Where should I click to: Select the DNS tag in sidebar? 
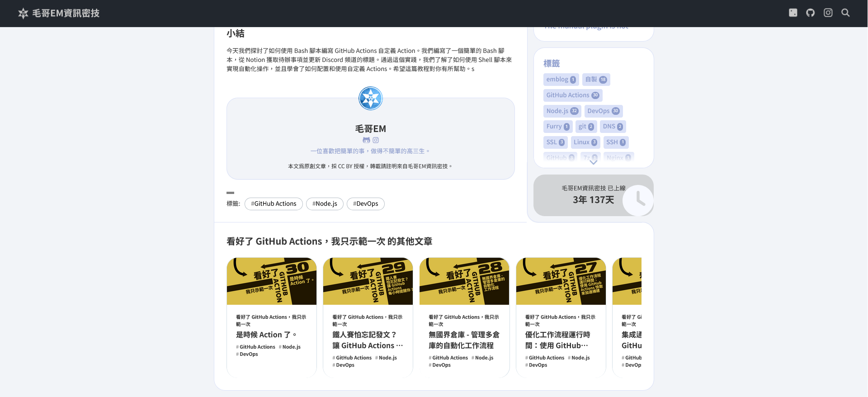click(x=613, y=127)
